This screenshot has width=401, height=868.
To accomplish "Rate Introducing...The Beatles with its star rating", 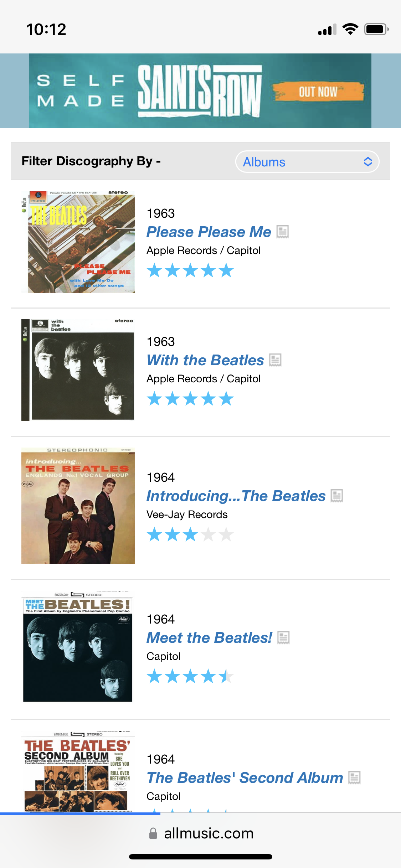I will 190,535.
